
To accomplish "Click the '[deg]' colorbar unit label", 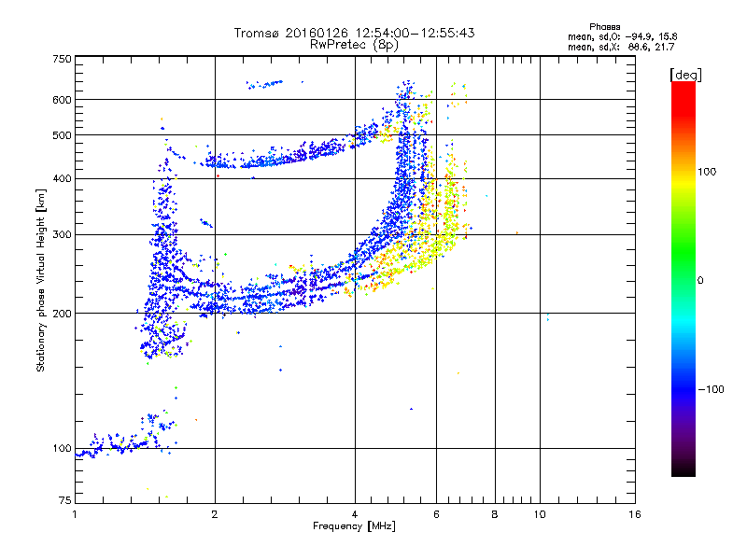I will [685, 75].
